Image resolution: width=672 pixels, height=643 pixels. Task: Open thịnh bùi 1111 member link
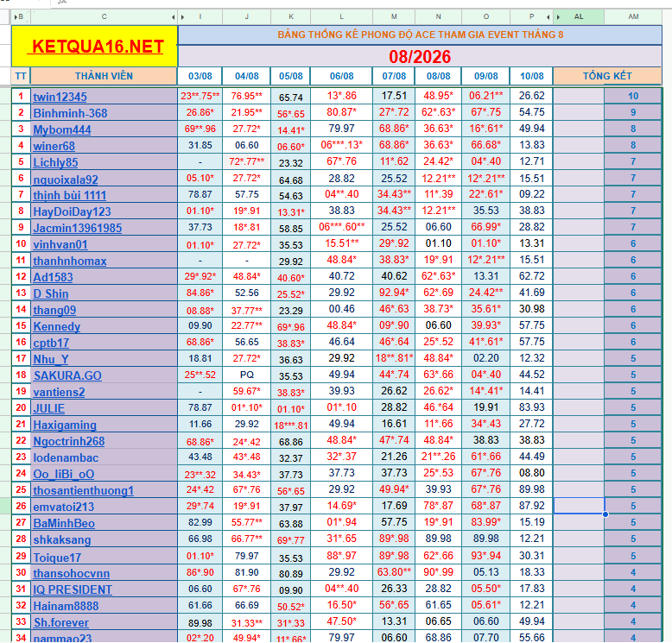pyautogui.click(x=70, y=195)
